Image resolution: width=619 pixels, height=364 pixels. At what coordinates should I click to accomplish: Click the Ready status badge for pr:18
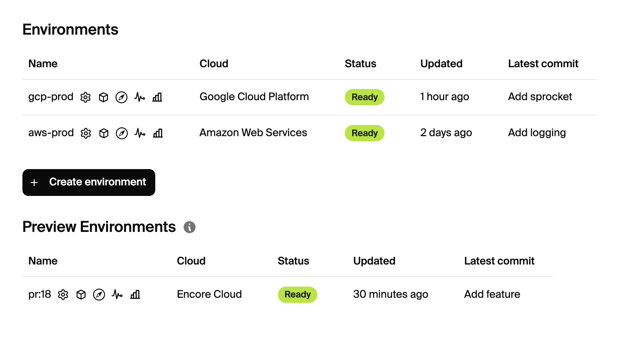click(297, 294)
